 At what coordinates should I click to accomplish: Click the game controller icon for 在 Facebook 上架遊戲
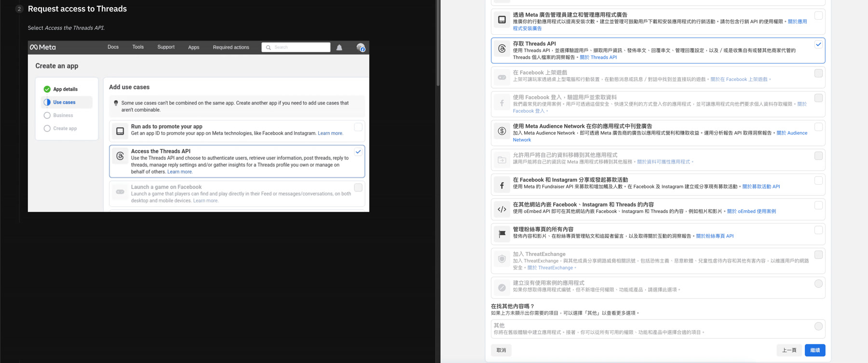click(x=502, y=77)
